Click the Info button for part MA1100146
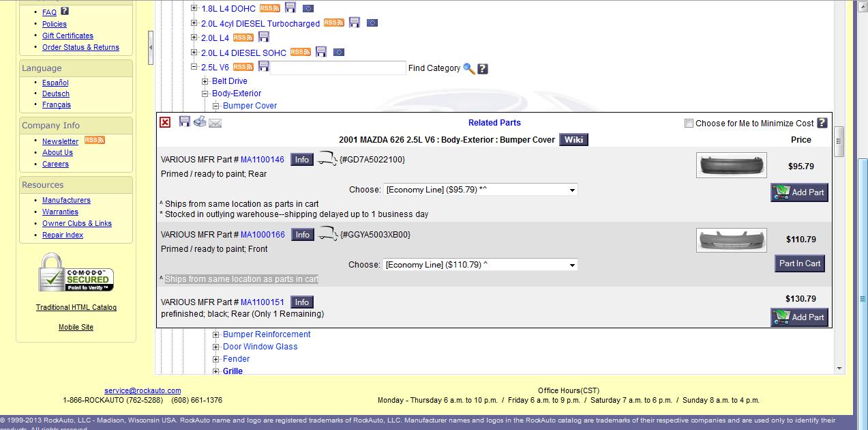 pos(302,160)
